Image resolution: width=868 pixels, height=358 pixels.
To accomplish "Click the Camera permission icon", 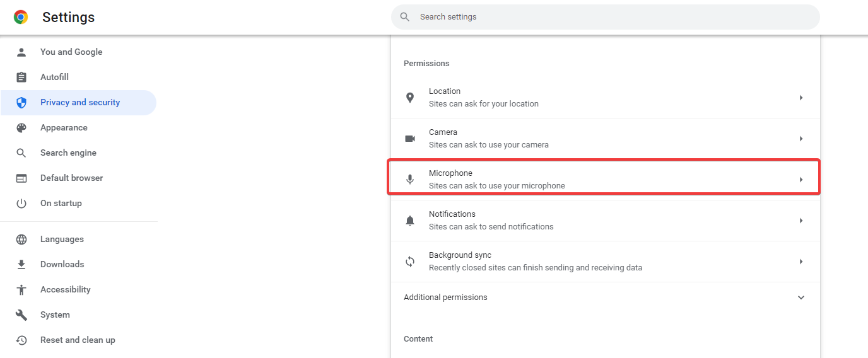I will click(410, 139).
